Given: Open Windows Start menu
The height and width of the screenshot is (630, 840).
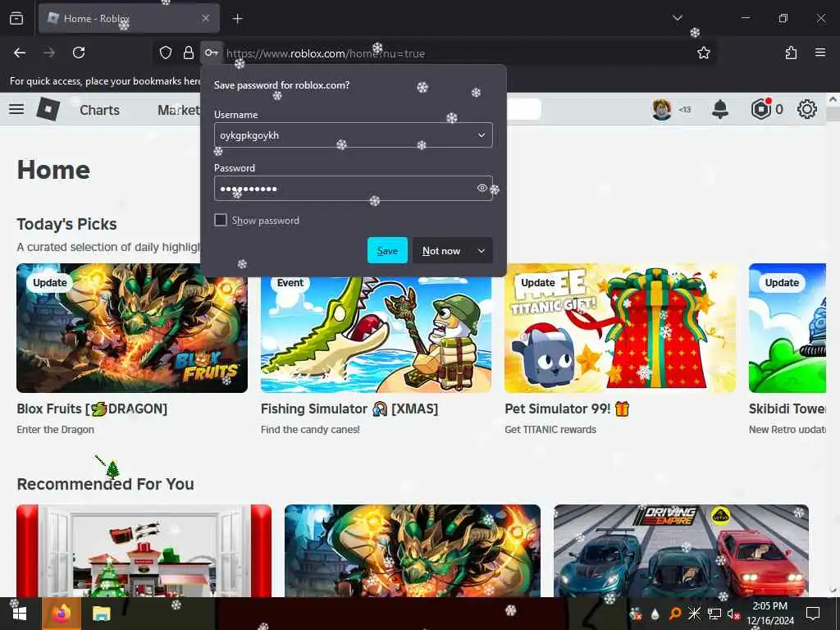Looking at the screenshot, I should tap(20, 614).
